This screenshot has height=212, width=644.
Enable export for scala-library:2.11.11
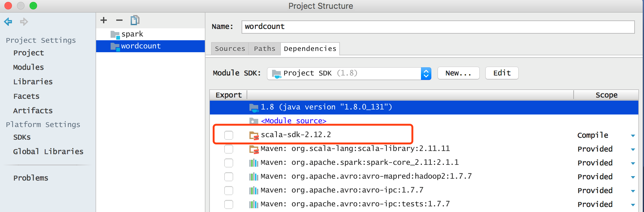pyautogui.click(x=229, y=149)
